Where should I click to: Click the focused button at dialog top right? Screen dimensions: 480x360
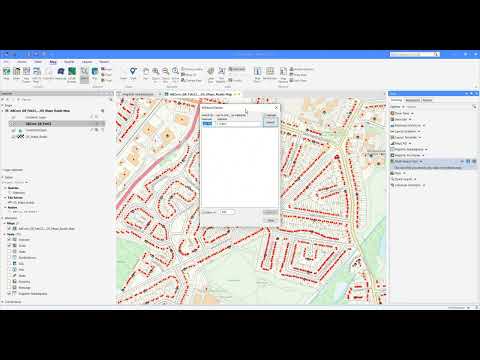270,122
